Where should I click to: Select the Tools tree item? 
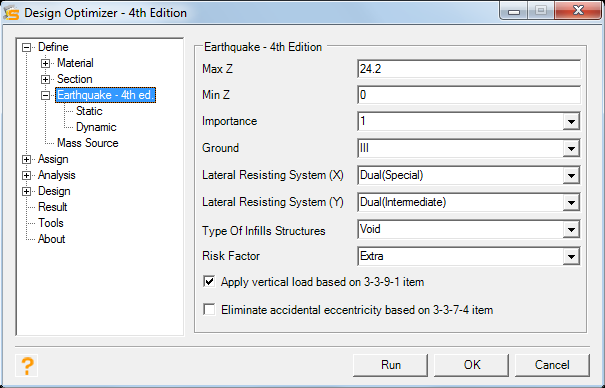51,223
